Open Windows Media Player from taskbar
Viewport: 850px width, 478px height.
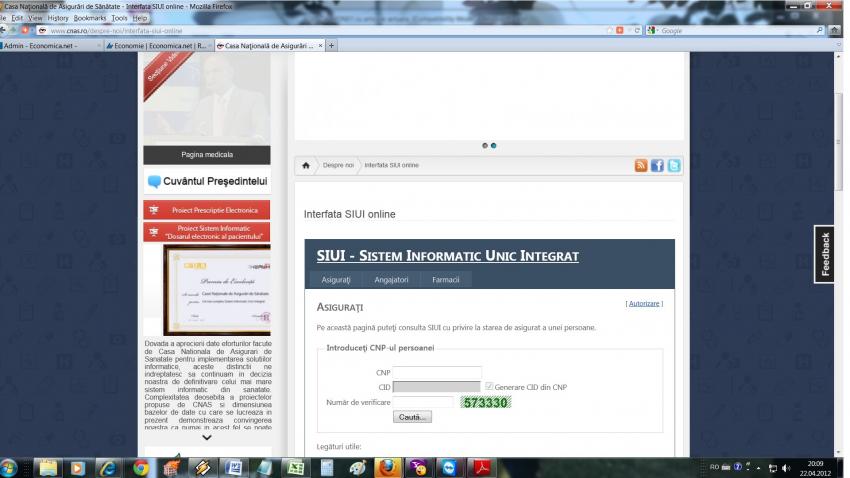[78, 468]
